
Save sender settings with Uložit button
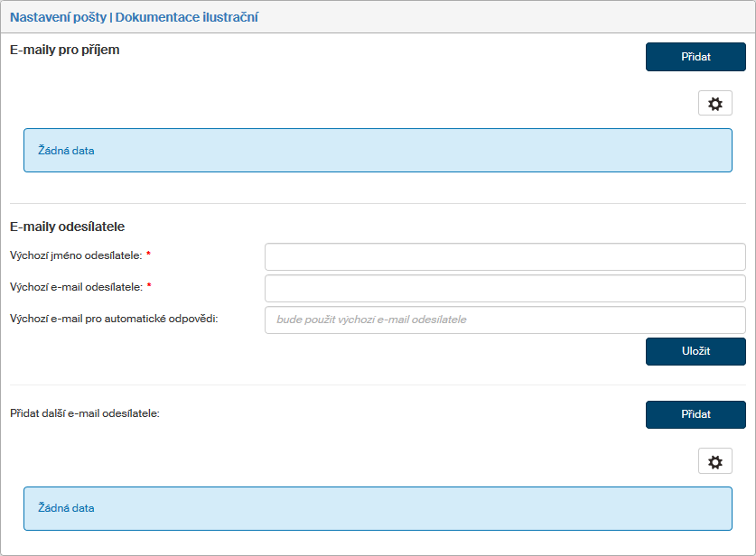(x=695, y=352)
